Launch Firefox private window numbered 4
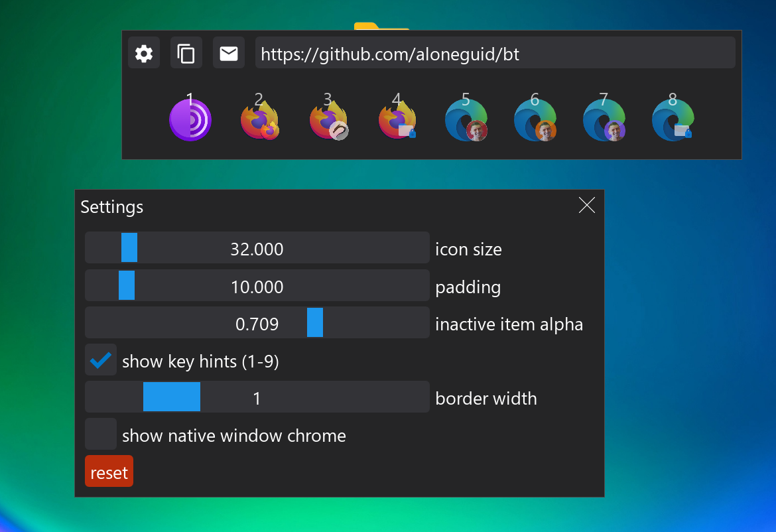 pos(397,120)
